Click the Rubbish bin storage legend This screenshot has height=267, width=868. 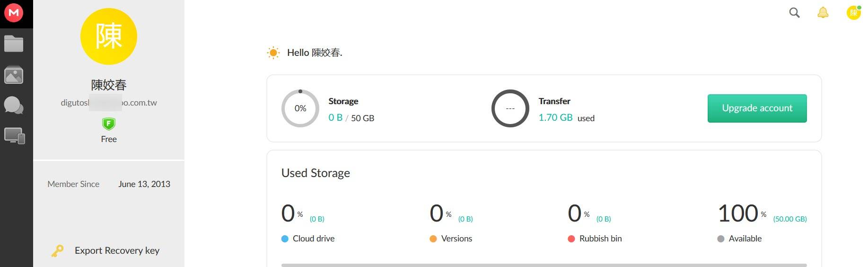595,239
